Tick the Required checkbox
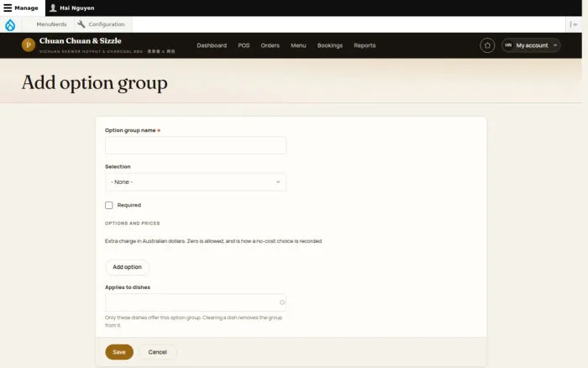588x368 pixels. (x=108, y=205)
